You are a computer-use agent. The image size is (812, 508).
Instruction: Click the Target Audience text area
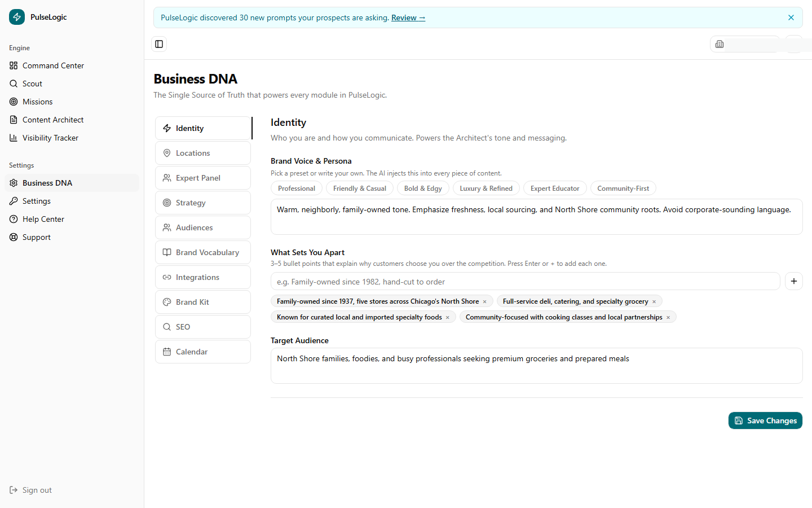[537, 366]
